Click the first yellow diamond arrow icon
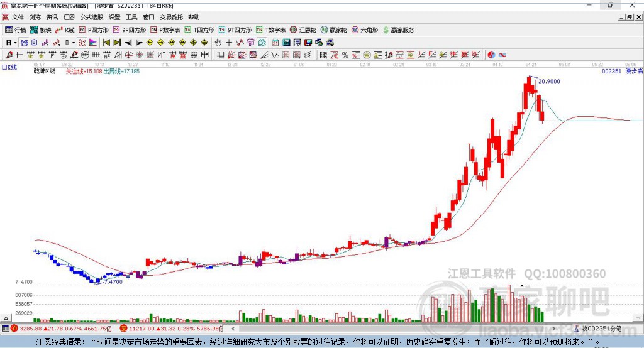Viewport: 644px width, 348px height. pos(150,43)
